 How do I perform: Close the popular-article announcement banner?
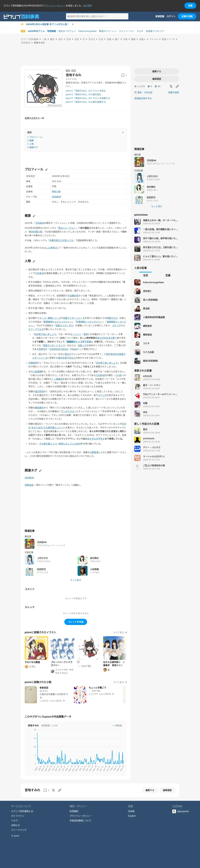pos(73,24)
